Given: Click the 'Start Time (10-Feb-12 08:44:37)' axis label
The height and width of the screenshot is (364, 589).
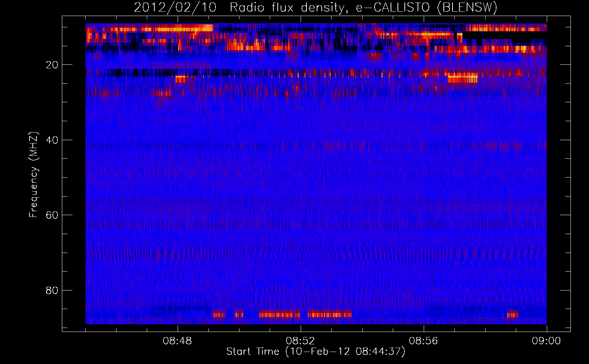Looking at the screenshot, I should pos(316,352).
